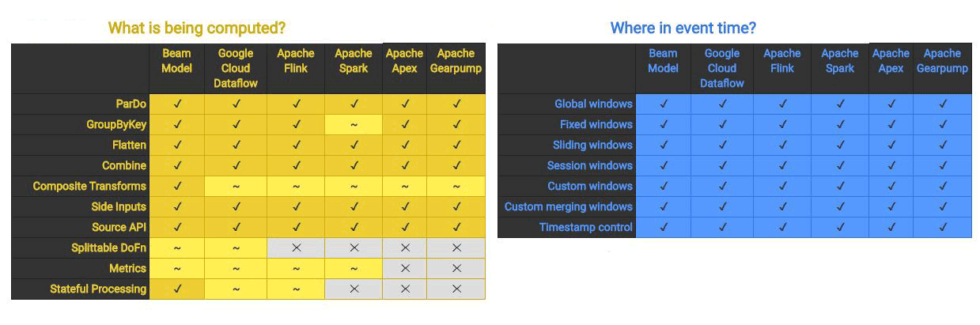Click the Spark Stateful Processing cross mark

354,289
